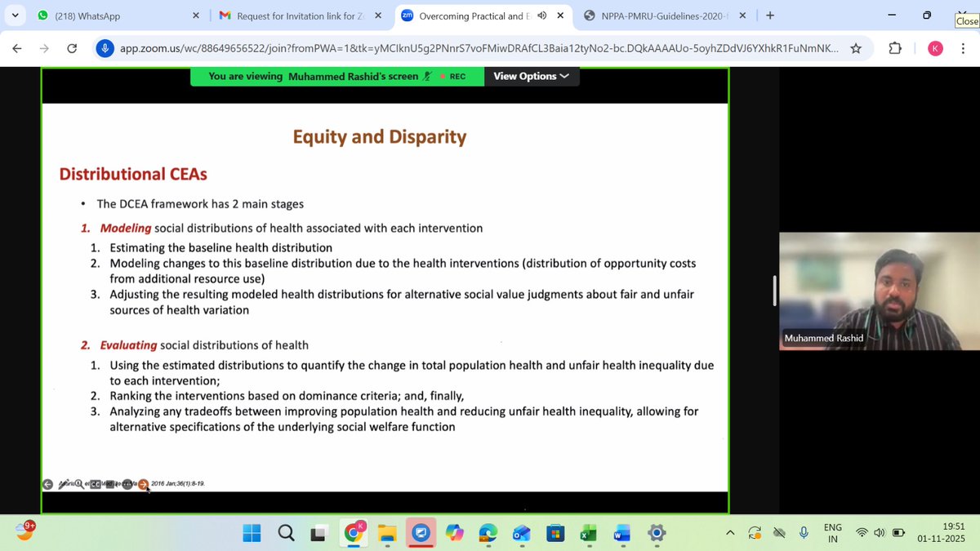The width and height of the screenshot is (980, 551).
Task: Click the 'Equity and Disparity' slide title
Action: (380, 136)
